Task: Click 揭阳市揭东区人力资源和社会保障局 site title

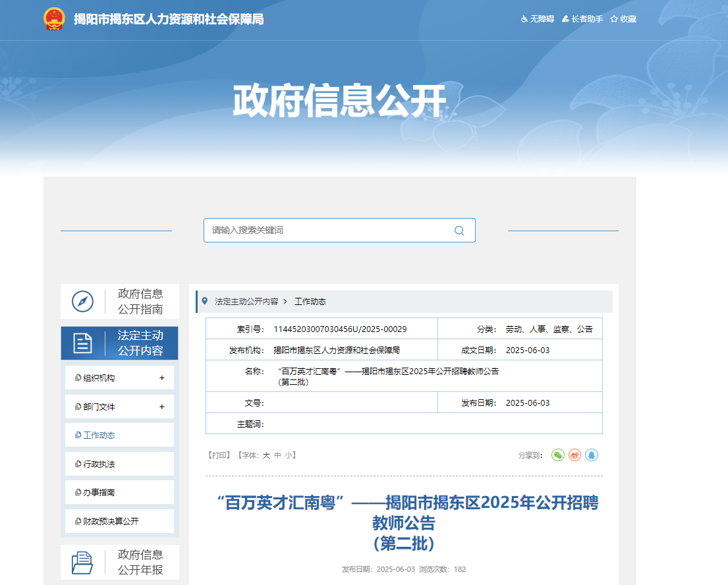Action: click(169, 19)
